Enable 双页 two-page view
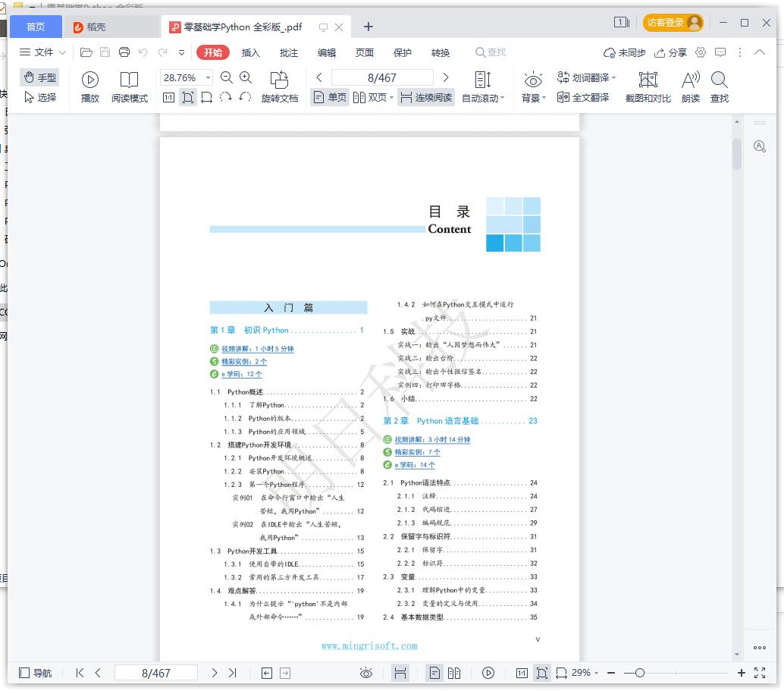Screen dimensions: 784x691 point(369,98)
